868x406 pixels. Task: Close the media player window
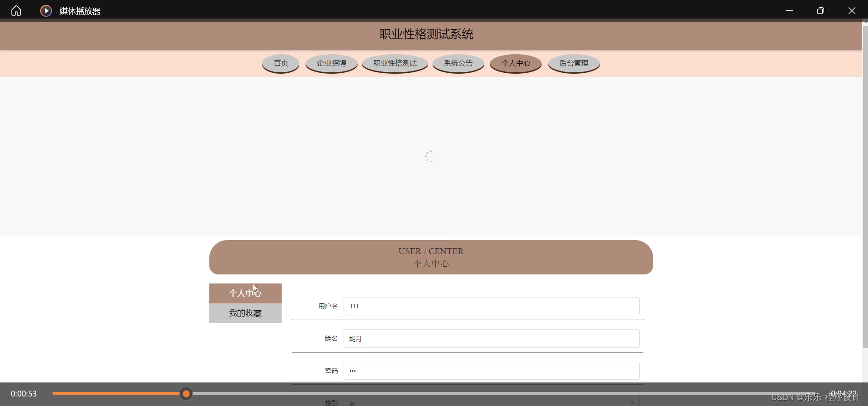[852, 10]
